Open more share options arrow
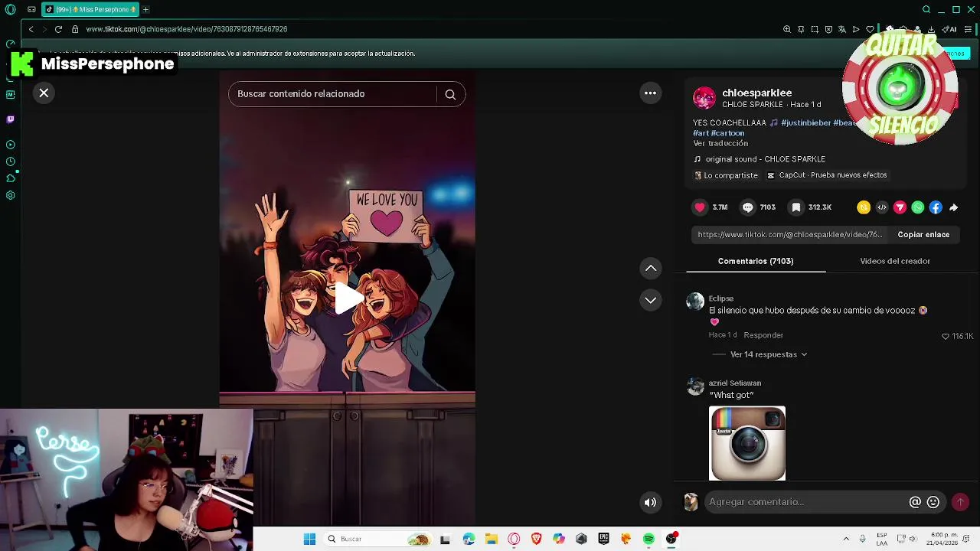Viewport: 980px width, 551px height. tap(953, 207)
